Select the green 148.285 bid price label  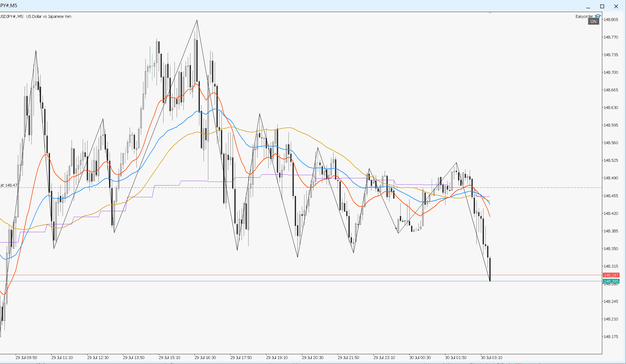coord(611,281)
